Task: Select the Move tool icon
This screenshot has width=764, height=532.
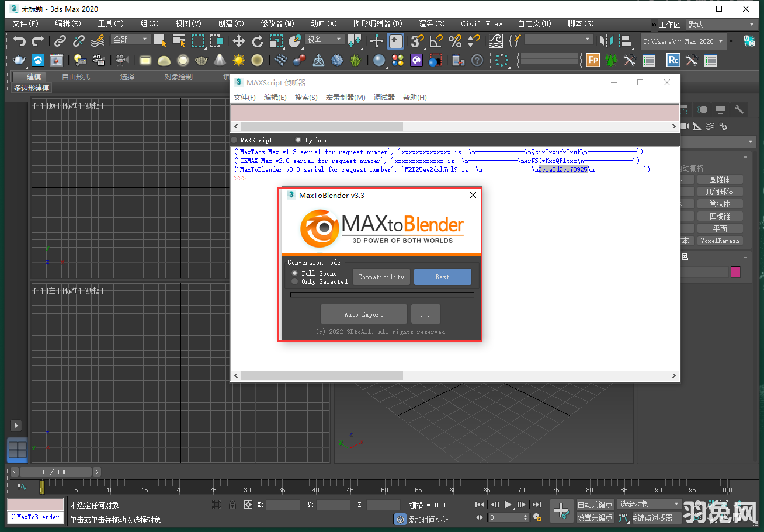Action: pyautogui.click(x=239, y=41)
